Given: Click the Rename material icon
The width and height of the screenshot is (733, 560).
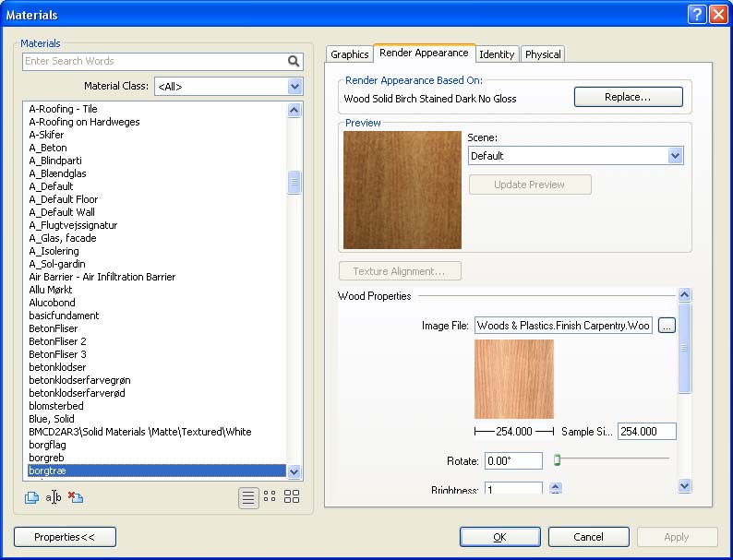Looking at the screenshot, I should pos(54,498).
